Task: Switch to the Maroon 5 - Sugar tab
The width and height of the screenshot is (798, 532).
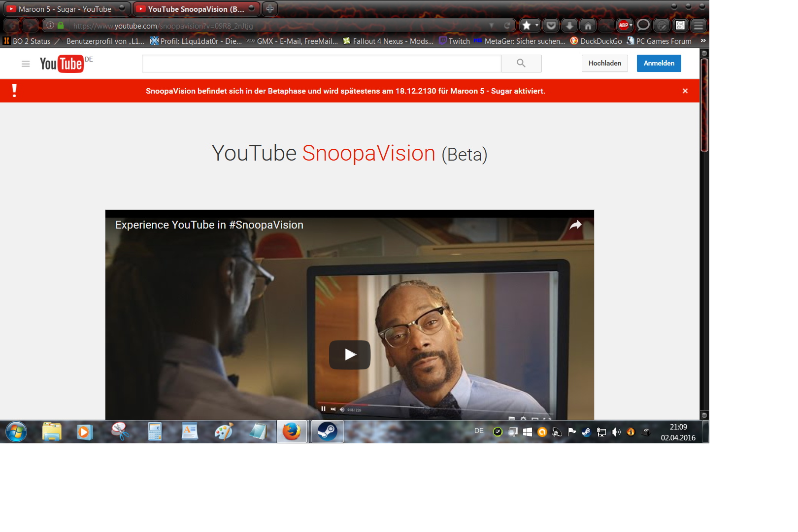Action: pyautogui.click(x=65, y=9)
